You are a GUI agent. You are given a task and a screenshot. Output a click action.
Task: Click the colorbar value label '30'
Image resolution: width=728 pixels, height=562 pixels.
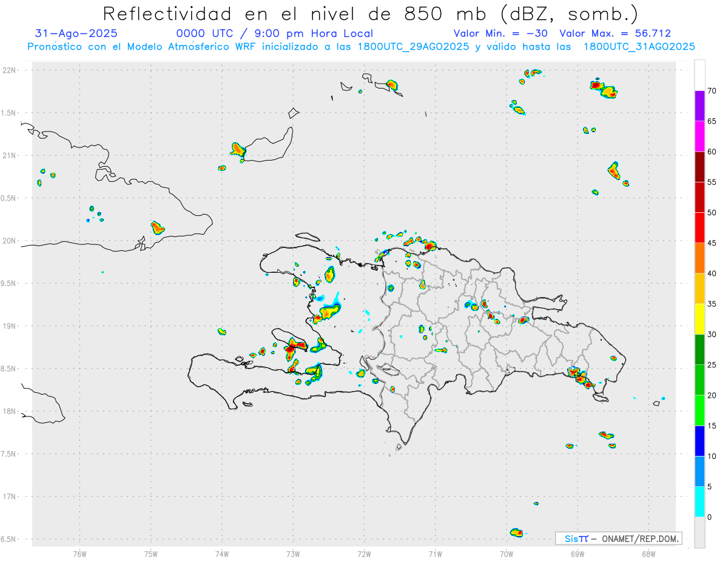(x=712, y=335)
